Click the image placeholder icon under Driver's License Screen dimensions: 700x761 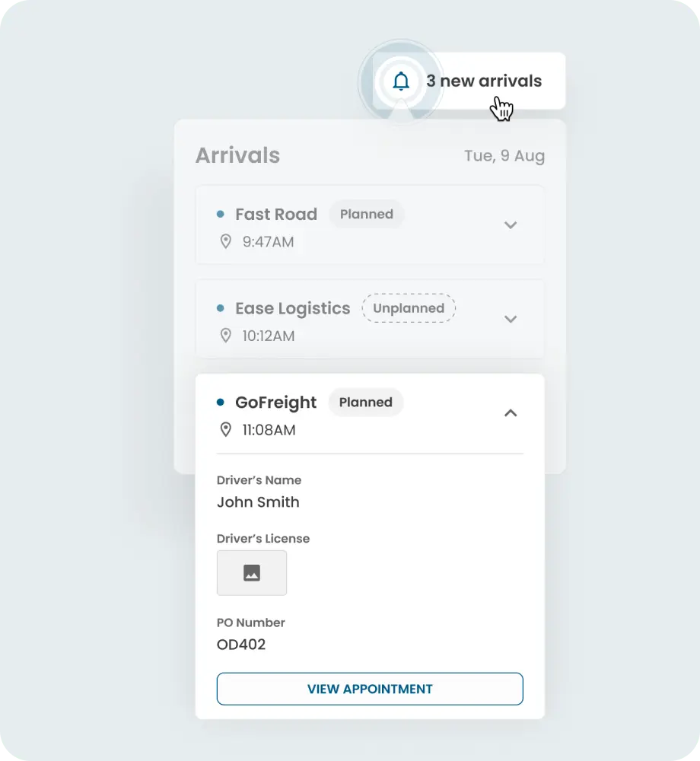[252, 573]
